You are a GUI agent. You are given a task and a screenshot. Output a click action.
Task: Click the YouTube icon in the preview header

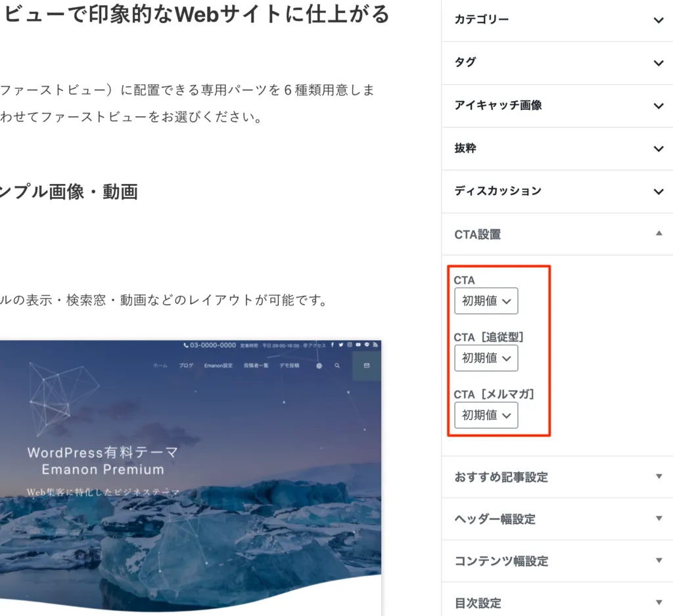[358, 345]
